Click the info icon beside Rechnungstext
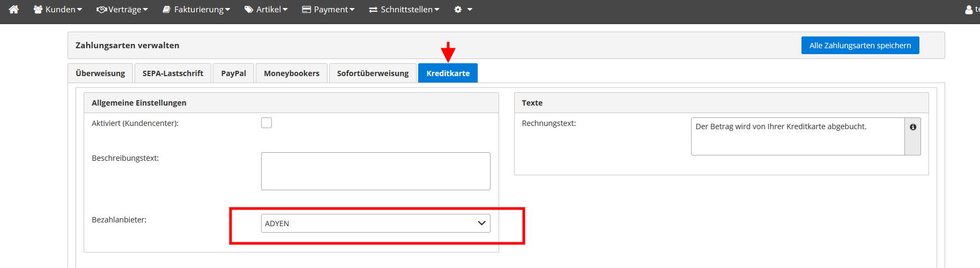 click(x=912, y=128)
